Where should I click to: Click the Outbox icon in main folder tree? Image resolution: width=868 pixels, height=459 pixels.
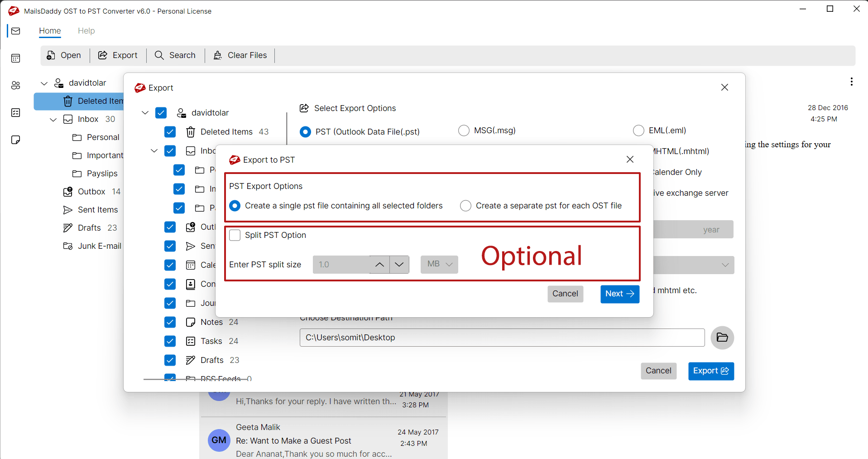tap(68, 192)
